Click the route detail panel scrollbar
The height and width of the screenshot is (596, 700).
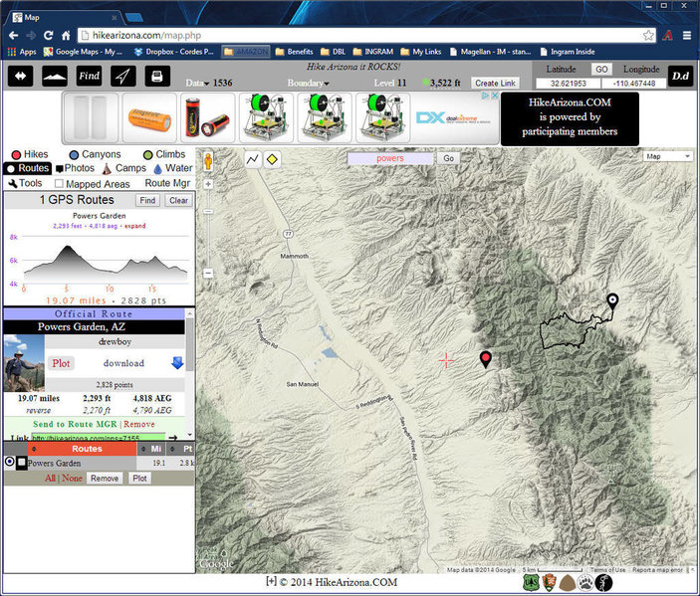[x=190, y=345]
